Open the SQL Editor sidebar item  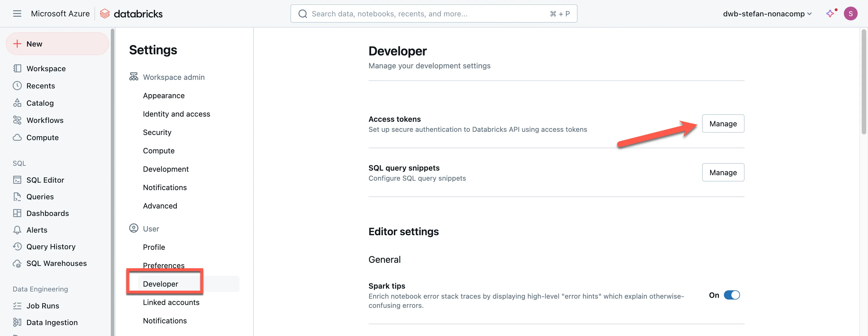(45, 179)
